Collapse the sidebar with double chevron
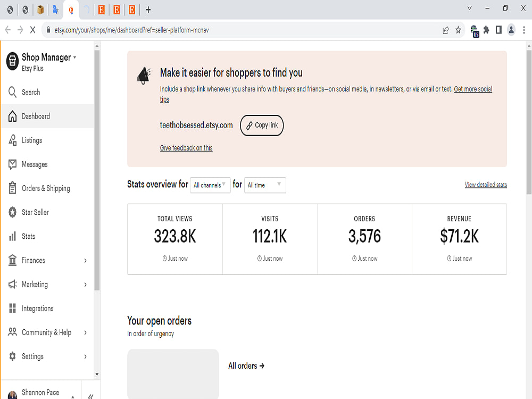Screen dimensions: 532x399 (90, 396)
